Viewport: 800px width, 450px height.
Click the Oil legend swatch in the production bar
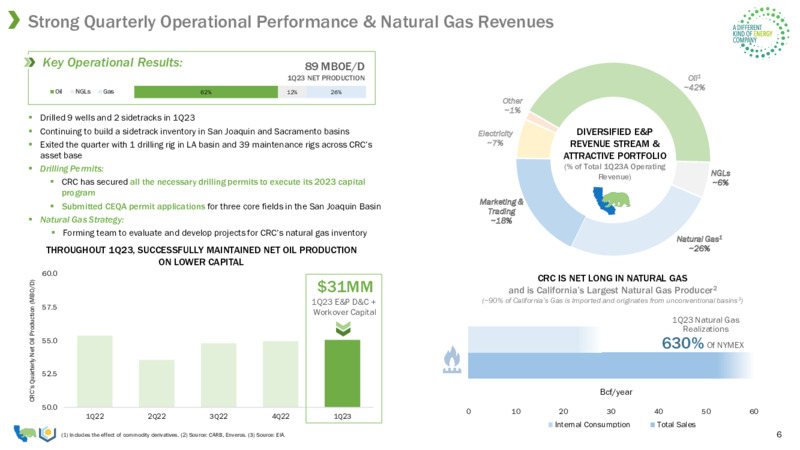tap(52, 92)
